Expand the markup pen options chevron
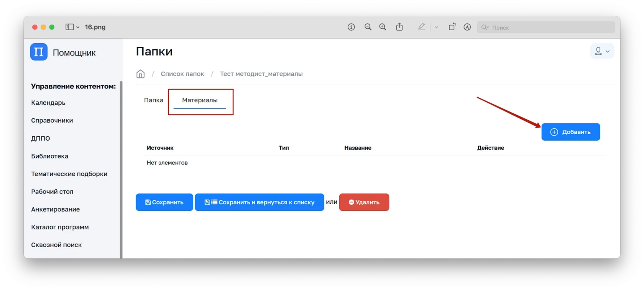 pyautogui.click(x=436, y=27)
